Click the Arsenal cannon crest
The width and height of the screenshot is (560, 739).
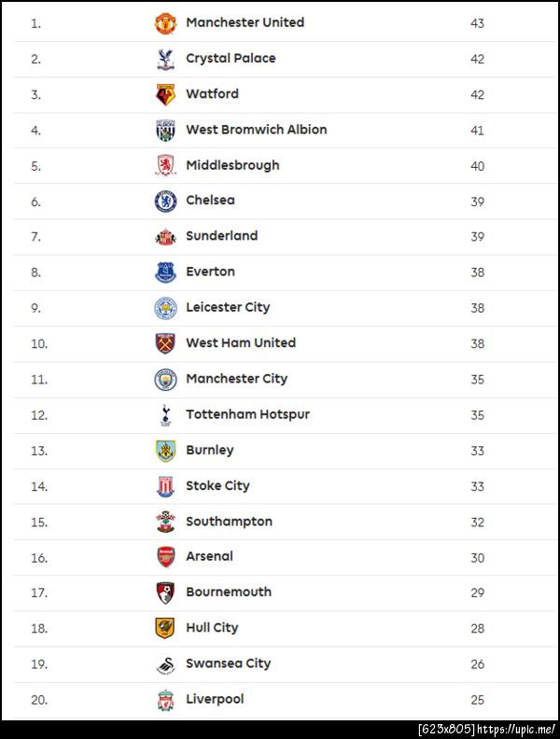click(165, 557)
